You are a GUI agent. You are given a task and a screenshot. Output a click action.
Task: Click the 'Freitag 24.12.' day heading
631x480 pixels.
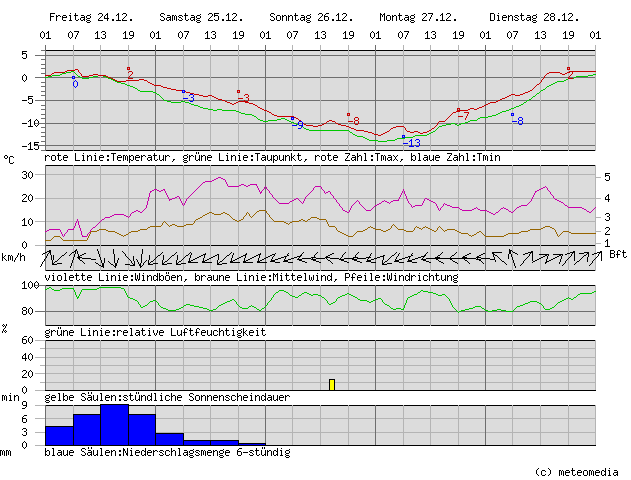point(91,17)
